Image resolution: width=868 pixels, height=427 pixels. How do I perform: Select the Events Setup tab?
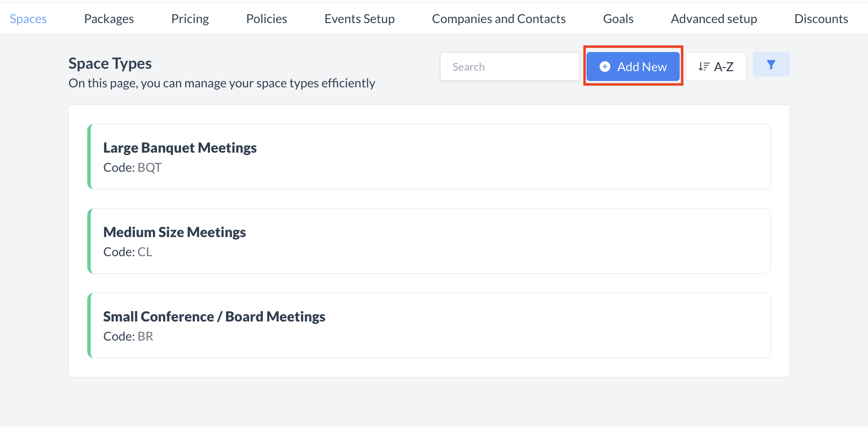point(359,19)
